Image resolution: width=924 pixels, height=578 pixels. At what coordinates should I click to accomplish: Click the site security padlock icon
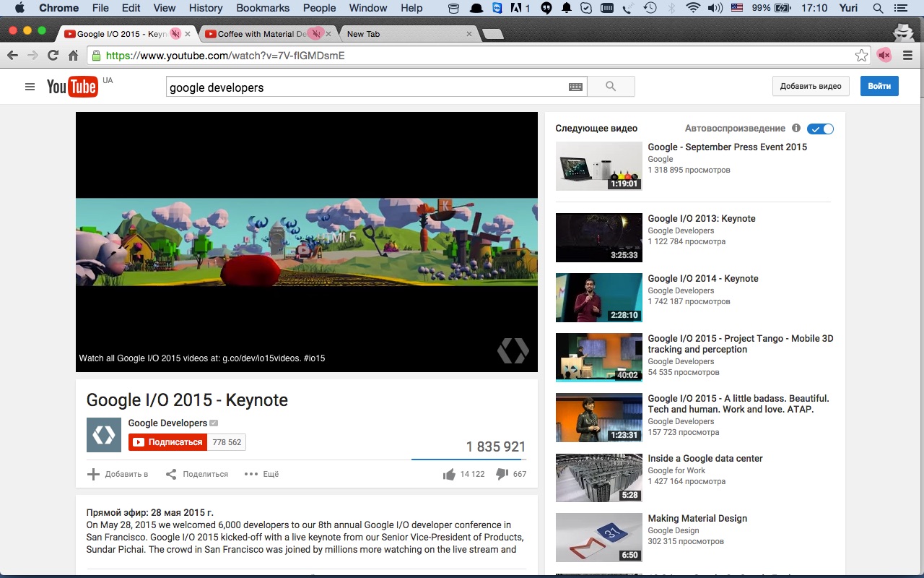(x=95, y=56)
